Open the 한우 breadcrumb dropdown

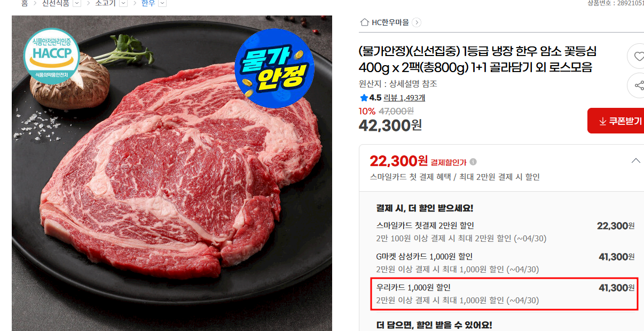[162, 3]
